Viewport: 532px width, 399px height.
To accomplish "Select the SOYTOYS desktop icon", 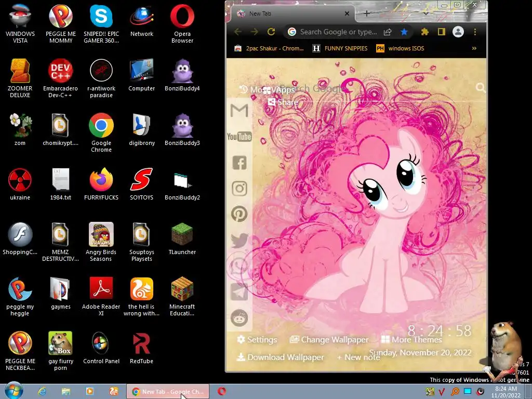I will click(x=142, y=184).
